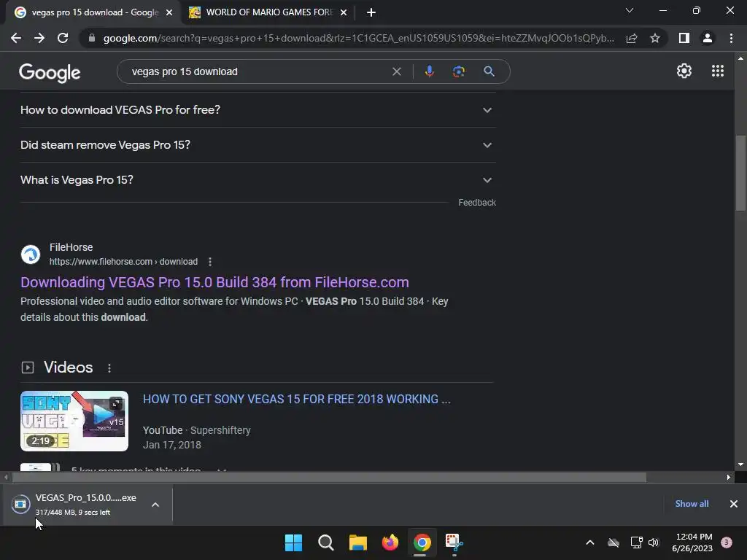Open File Explorer from the taskbar
Image resolution: width=747 pixels, height=560 pixels.
(357, 542)
